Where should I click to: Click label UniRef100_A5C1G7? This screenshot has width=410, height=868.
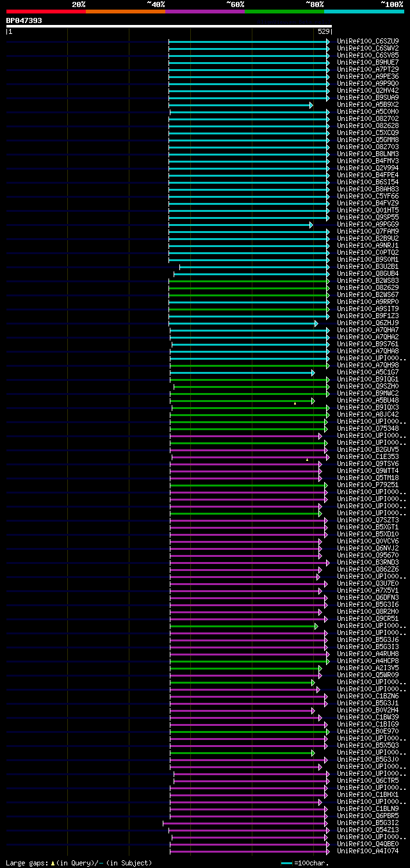click(368, 372)
